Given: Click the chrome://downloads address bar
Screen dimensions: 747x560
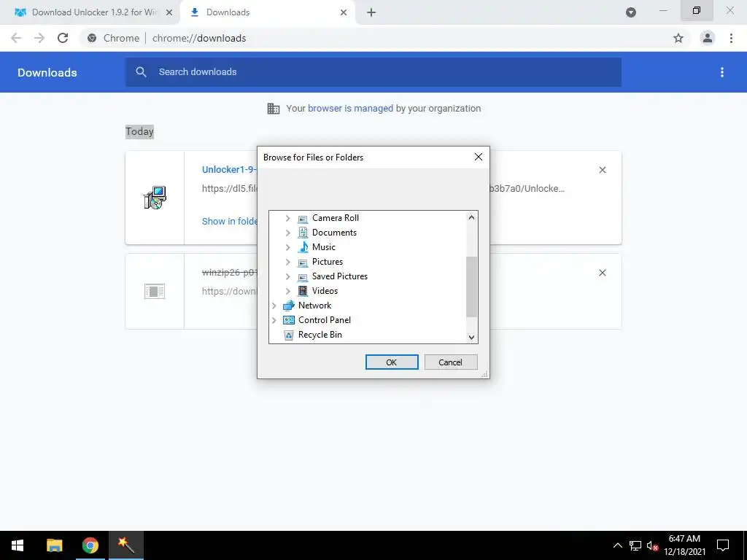Looking at the screenshot, I should pyautogui.click(x=374, y=38).
